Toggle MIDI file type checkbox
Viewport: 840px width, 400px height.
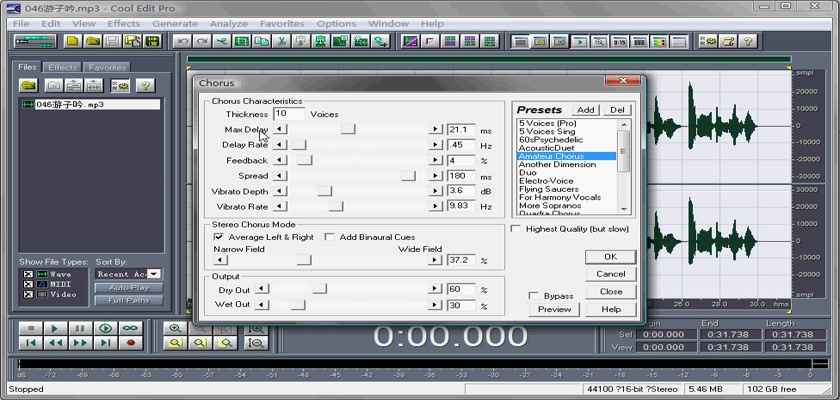[28, 284]
